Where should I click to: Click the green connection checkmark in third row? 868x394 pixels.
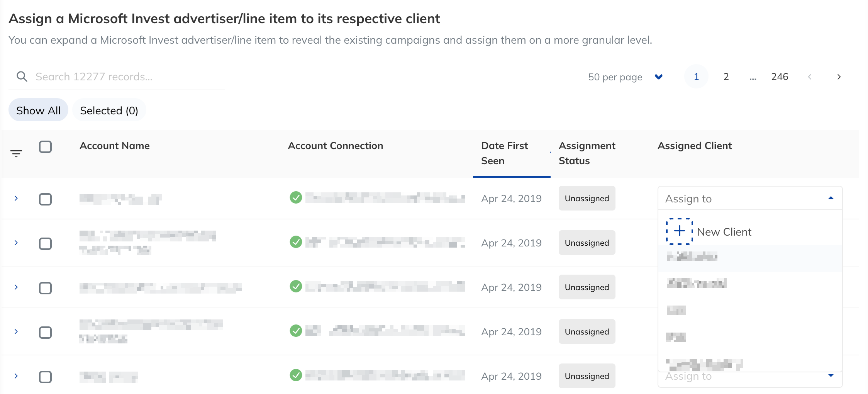coord(296,286)
